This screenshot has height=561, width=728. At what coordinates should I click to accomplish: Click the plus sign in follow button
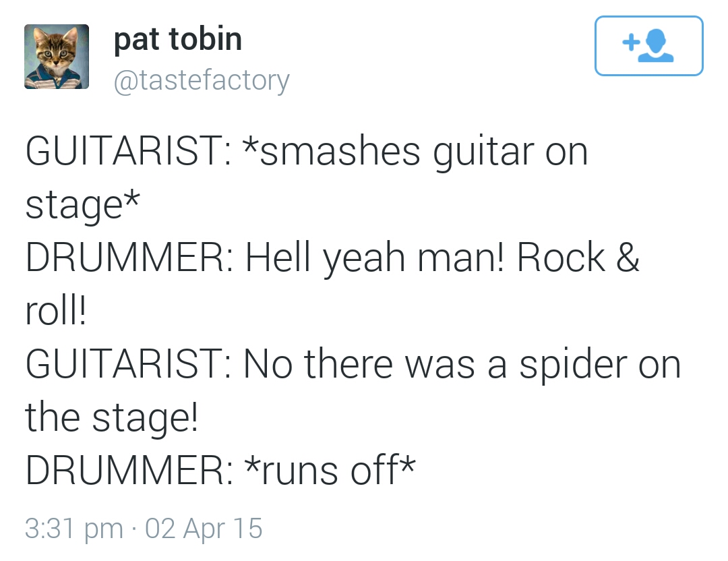point(630,43)
